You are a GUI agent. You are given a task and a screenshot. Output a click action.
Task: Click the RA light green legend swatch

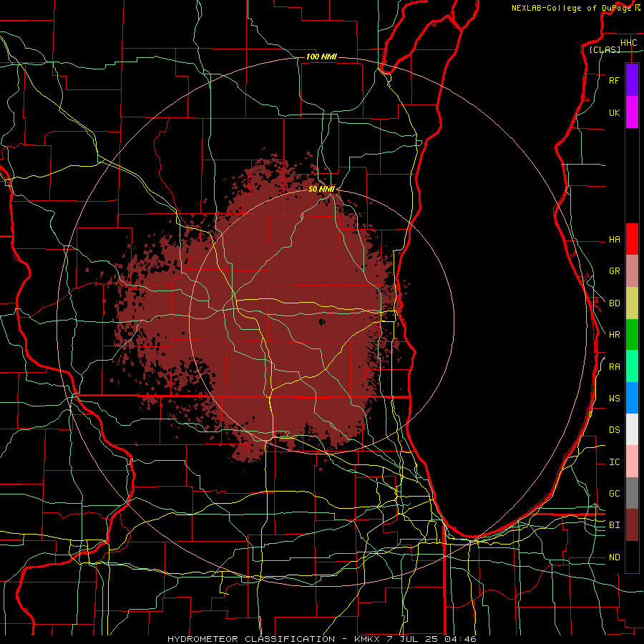tap(632, 366)
